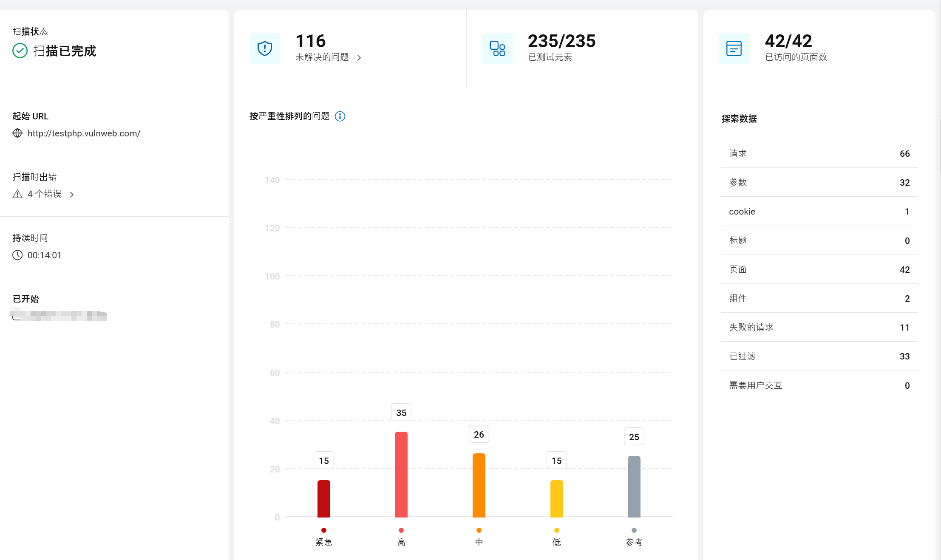Click the 参考 legend dot
This screenshot has height=560, width=941.
pos(634,530)
